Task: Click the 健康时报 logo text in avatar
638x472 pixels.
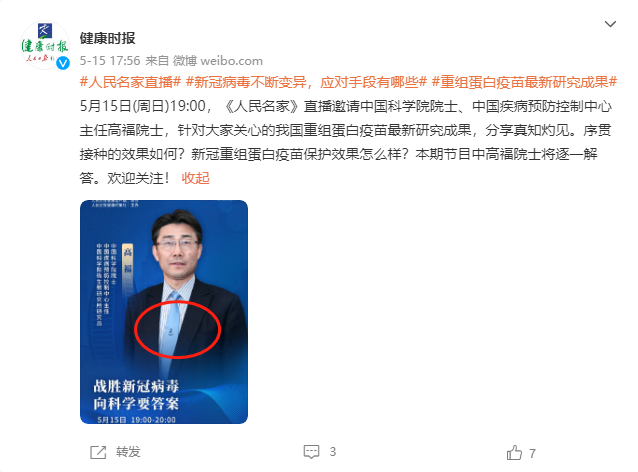Action: [45, 46]
